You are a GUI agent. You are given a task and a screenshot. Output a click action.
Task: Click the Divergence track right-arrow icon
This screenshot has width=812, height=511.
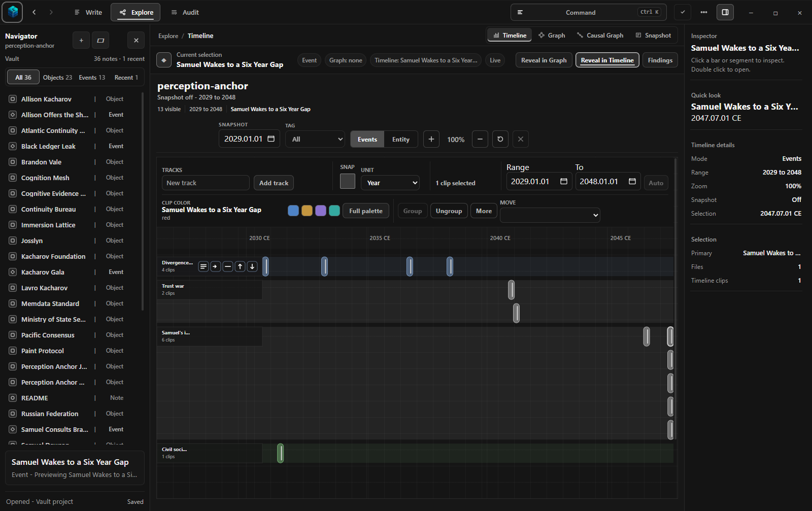click(x=216, y=266)
